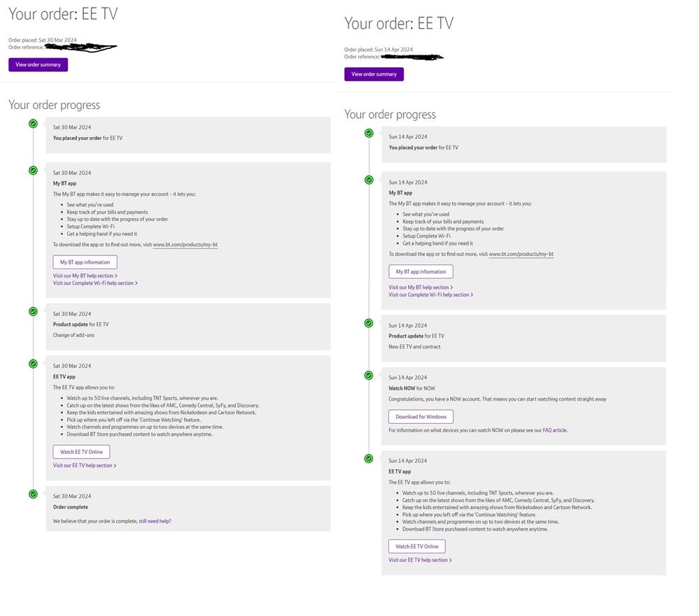Open My BT app information in the 30 Mar order
The width and height of the screenshot is (699, 616).
[85, 262]
